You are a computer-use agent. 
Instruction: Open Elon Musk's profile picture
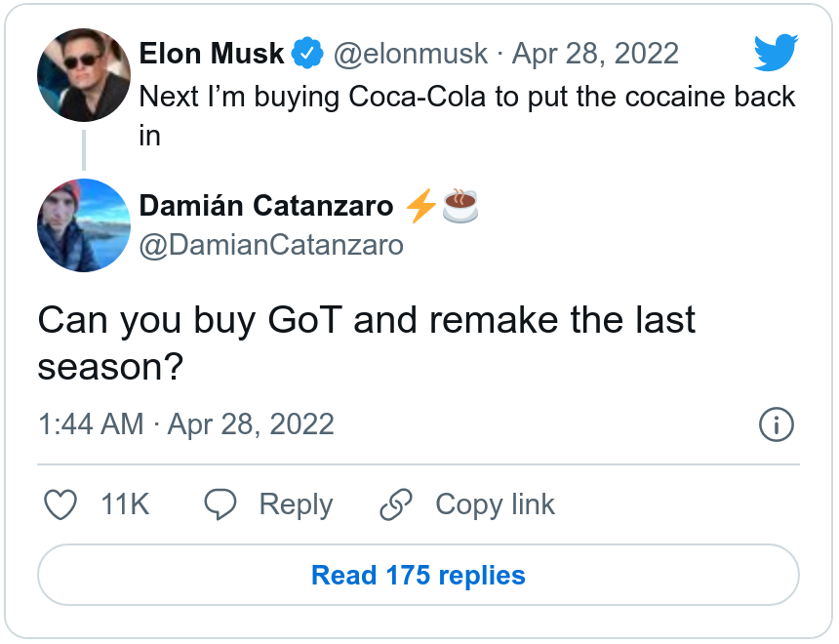click(x=84, y=75)
